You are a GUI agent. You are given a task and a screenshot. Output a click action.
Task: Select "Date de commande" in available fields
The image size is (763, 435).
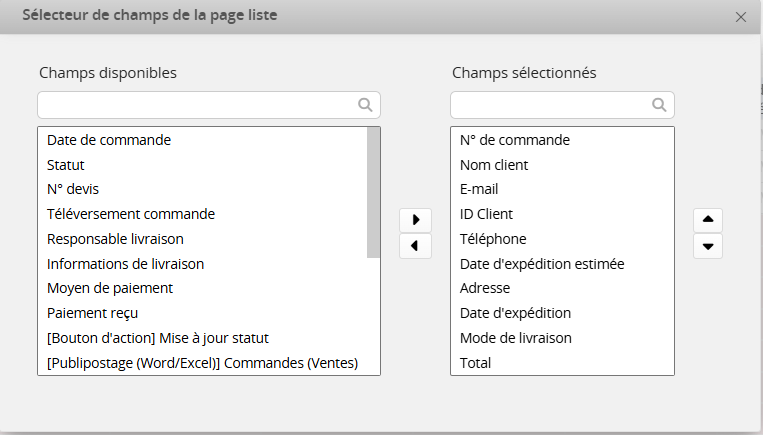109,140
